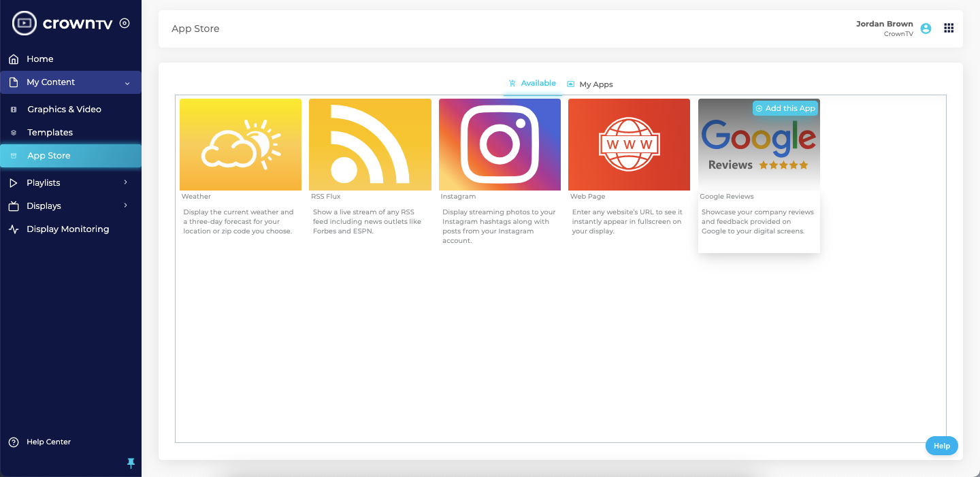Click the Instagram title text
The height and width of the screenshot is (477, 980).
pos(458,197)
